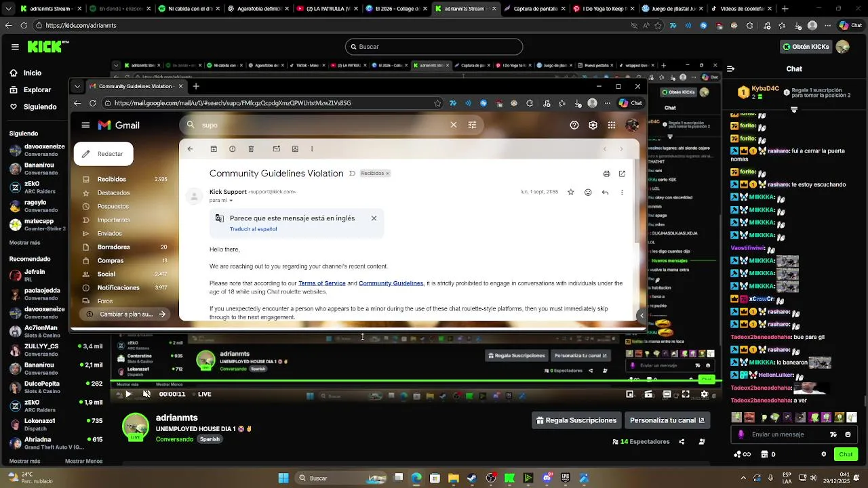
Task: Switch the player to theater mode
Action: [667, 394]
